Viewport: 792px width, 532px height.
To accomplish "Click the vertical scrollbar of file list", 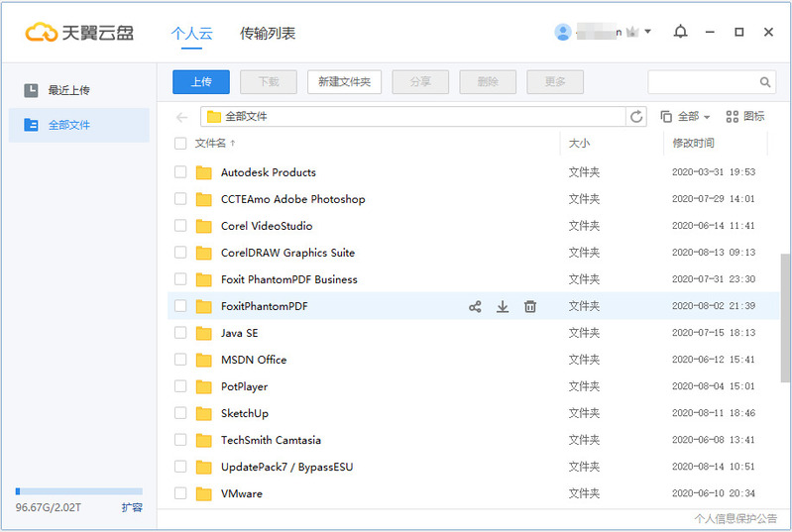I will 786,317.
